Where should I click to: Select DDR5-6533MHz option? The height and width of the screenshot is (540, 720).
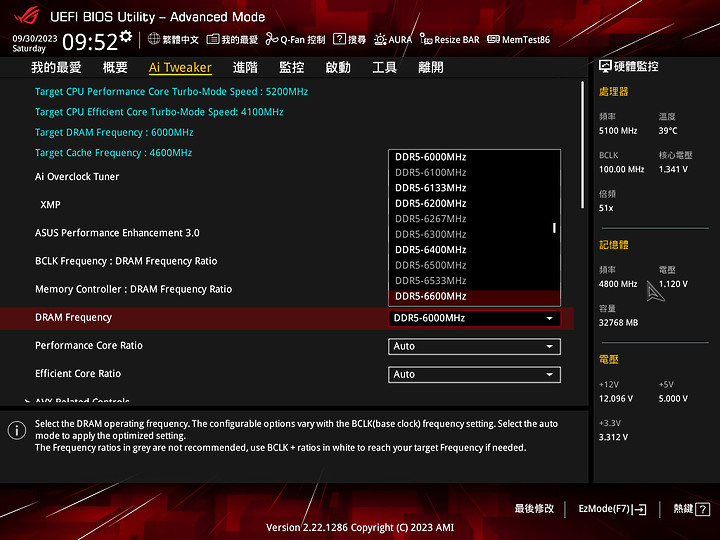point(474,281)
